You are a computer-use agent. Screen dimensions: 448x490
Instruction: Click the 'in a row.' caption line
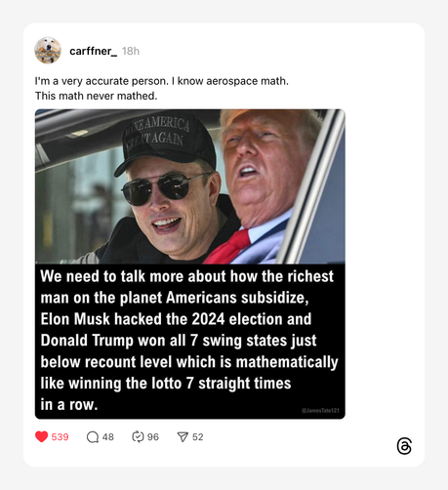click(69, 404)
